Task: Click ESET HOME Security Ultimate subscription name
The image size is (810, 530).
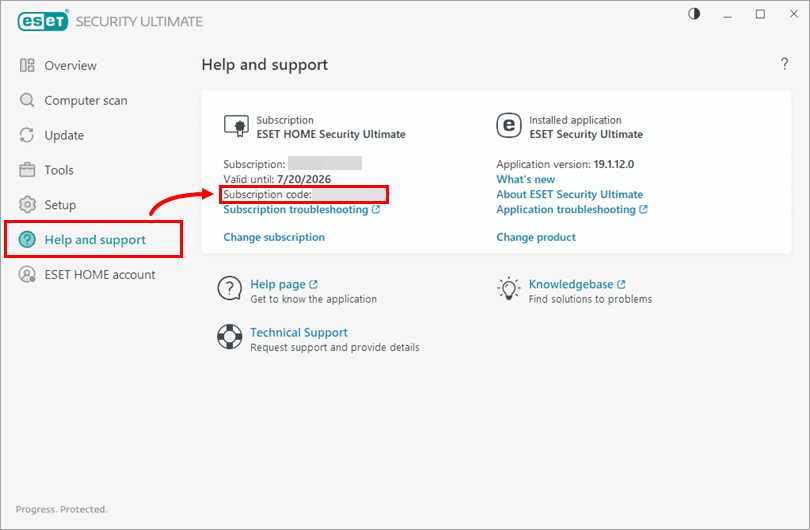Action: coord(331,134)
